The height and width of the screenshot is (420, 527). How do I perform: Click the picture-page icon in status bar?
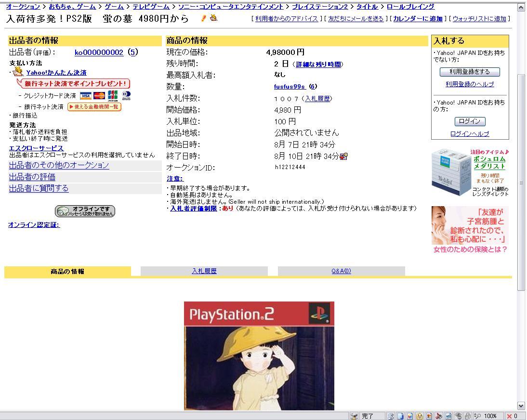click(429, 416)
